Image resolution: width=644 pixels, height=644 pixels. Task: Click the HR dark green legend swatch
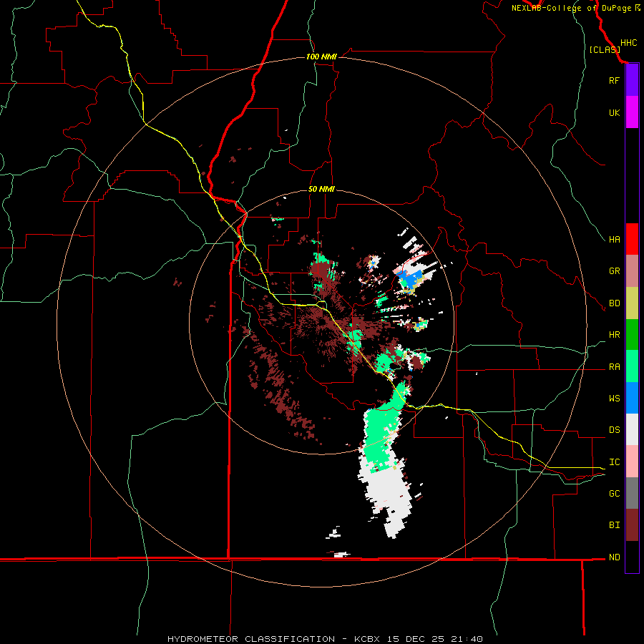pyautogui.click(x=632, y=335)
